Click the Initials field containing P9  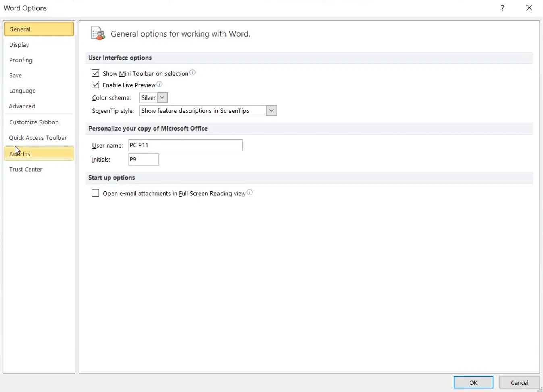[x=144, y=159]
